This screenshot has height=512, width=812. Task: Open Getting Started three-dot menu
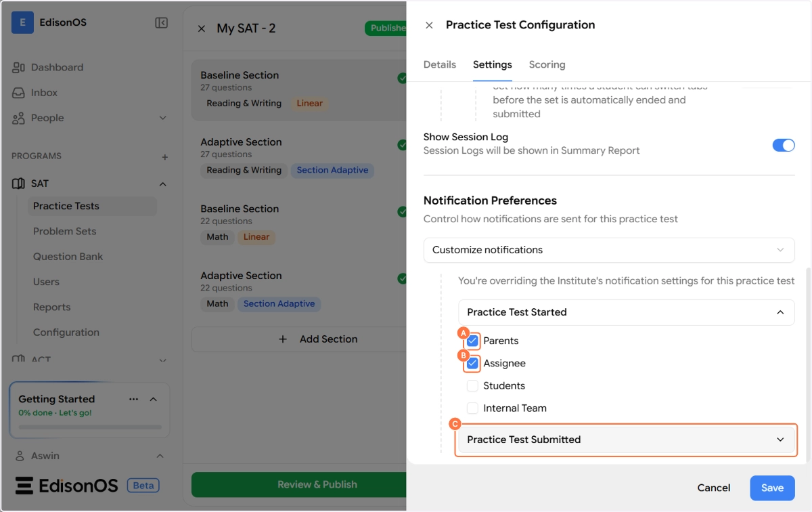click(x=133, y=399)
